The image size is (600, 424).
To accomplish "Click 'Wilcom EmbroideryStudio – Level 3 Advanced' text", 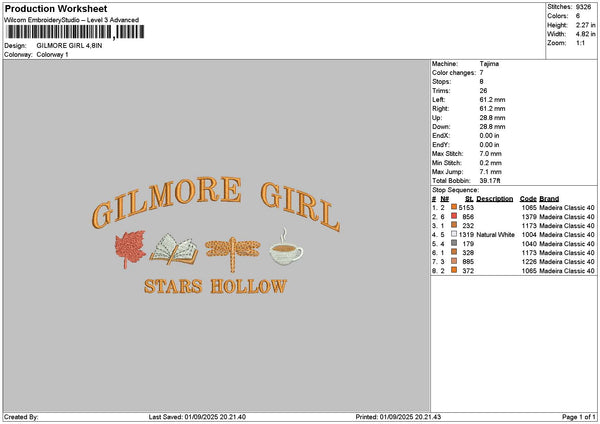I will point(72,20).
